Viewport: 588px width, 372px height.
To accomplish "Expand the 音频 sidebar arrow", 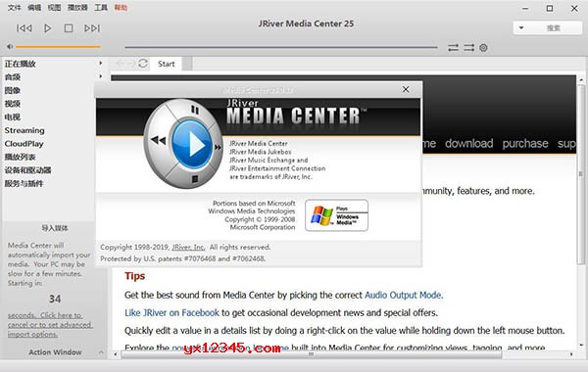I will 101,76.
